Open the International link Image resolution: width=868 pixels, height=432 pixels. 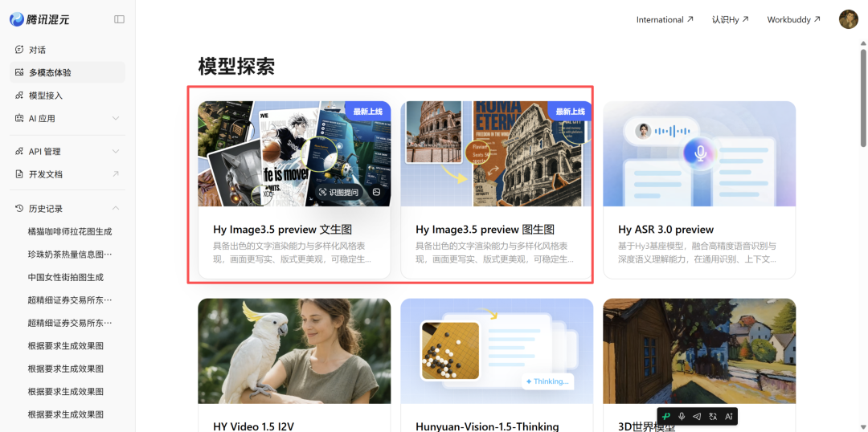665,19
